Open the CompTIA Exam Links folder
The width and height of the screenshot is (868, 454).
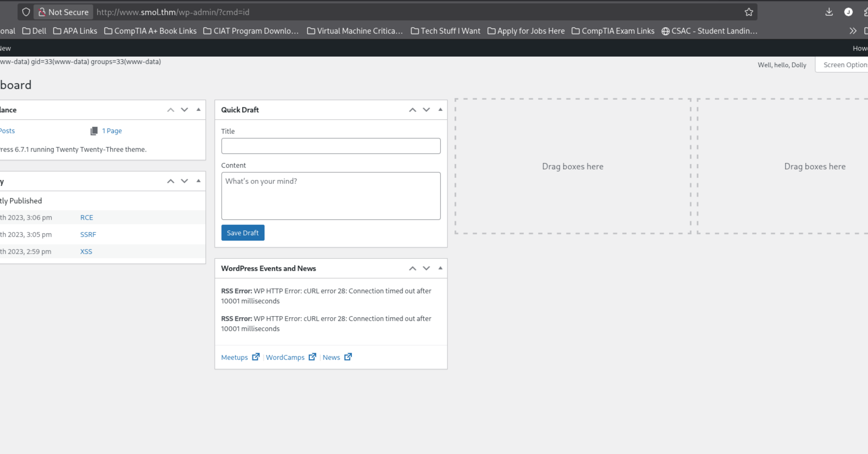pyautogui.click(x=613, y=31)
